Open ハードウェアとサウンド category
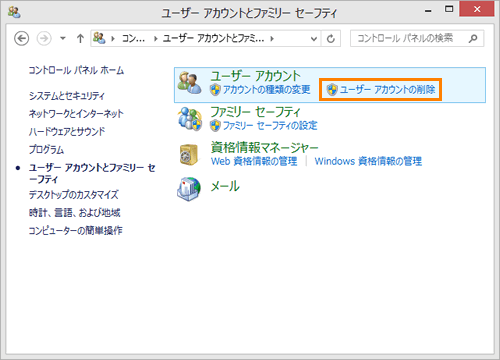The width and height of the screenshot is (500, 360). click(67, 132)
